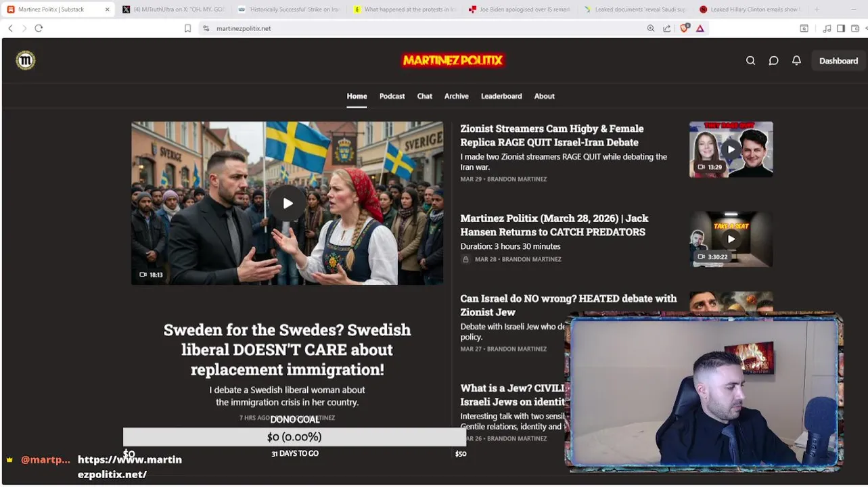This screenshot has width=868, height=487.
Task: Click 'I made two Zionist streamers RAGE QUIT' description
Action: pos(564,162)
